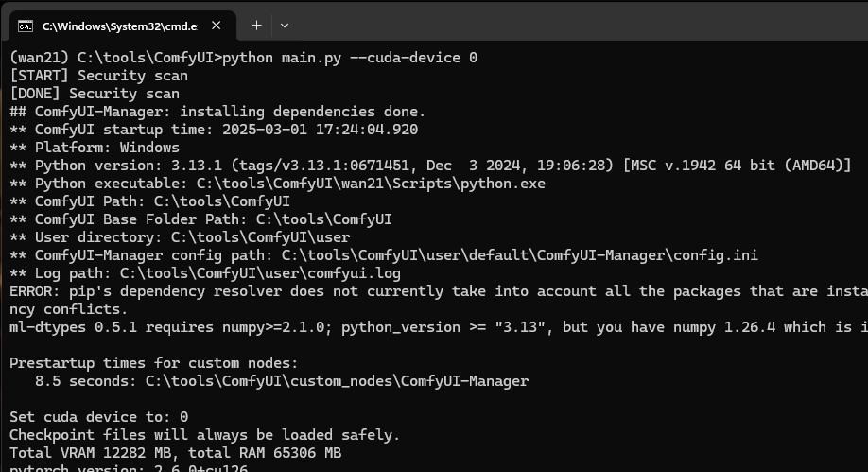868x472 pixels.
Task: Click the Platform: Windows line
Action: [x=95, y=148]
